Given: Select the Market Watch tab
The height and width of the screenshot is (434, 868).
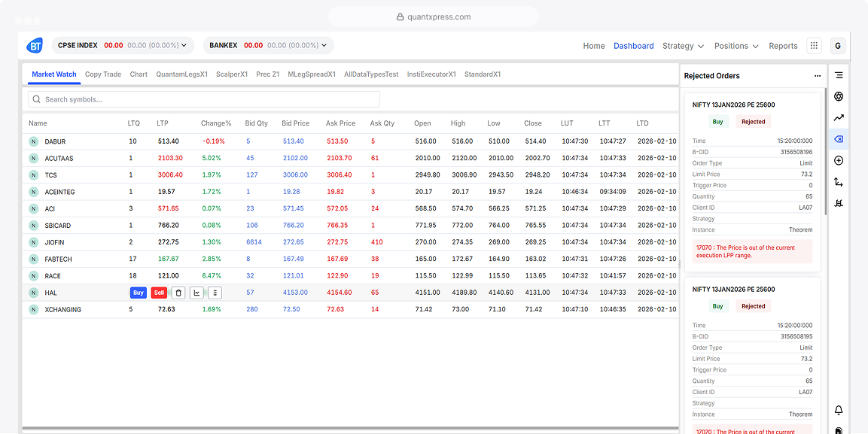Looking at the screenshot, I should (x=54, y=74).
